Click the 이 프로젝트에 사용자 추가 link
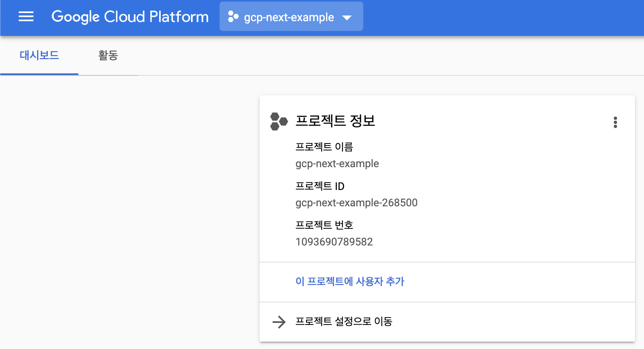Screen dimensions: 644x349 pos(350,281)
